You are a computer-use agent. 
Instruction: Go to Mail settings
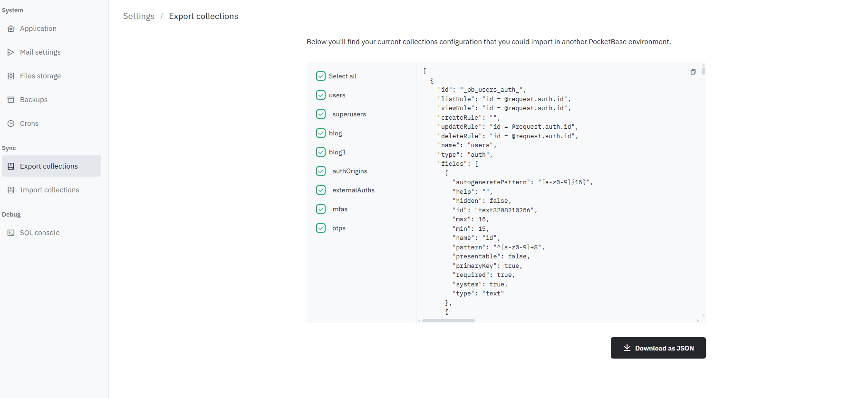coord(51,52)
